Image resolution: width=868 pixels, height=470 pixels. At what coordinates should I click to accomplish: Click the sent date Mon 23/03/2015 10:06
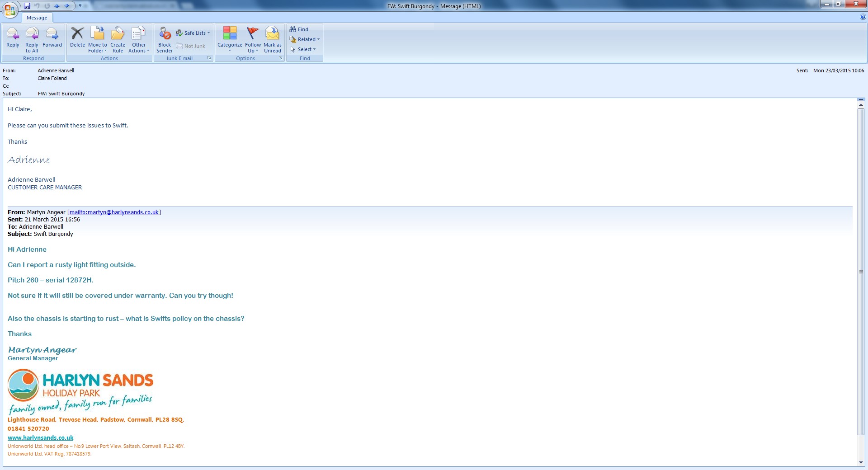[839, 70]
